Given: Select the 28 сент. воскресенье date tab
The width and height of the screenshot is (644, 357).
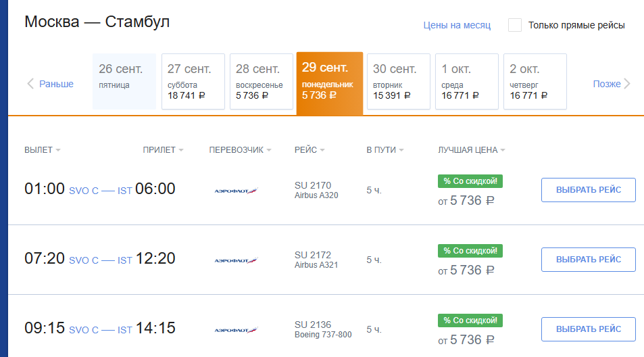Looking at the screenshot, I should (261, 81).
